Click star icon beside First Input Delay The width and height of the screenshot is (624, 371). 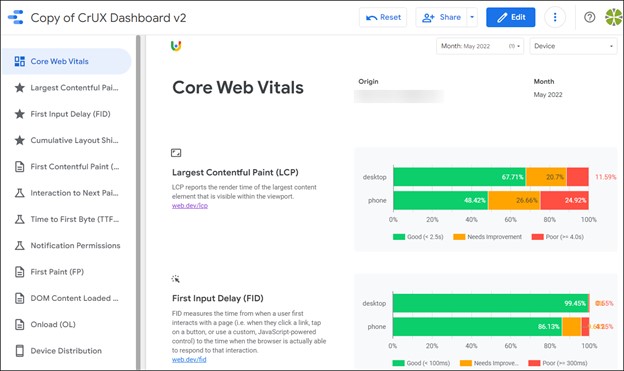20,114
